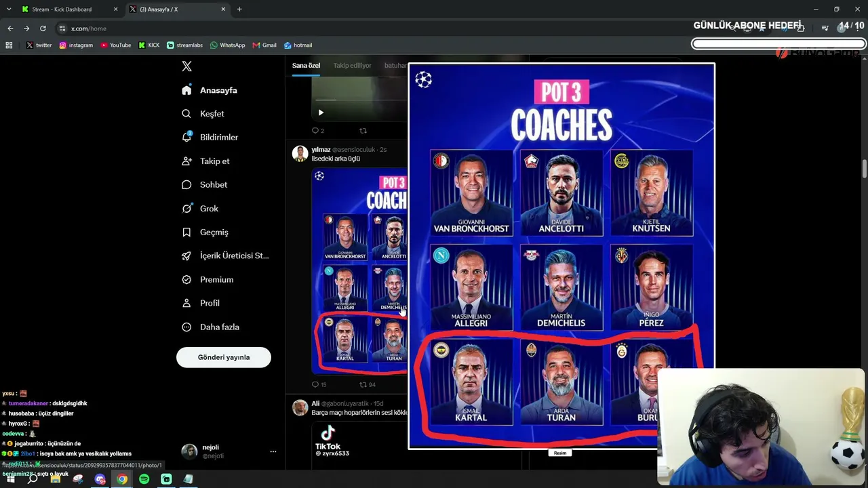Viewport: 868px width, 488px height.
Task: Open the instagram bookmark
Action: tap(76, 45)
